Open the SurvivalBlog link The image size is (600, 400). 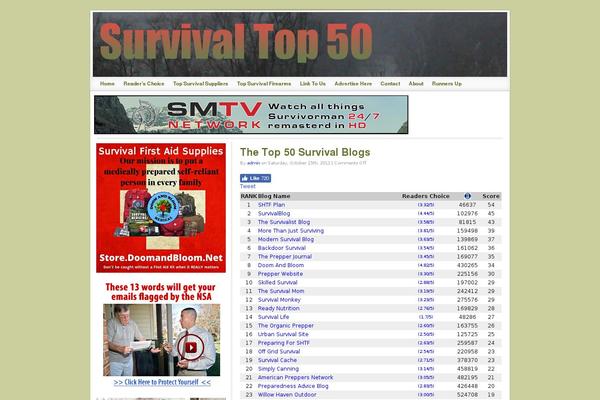point(274,214)
